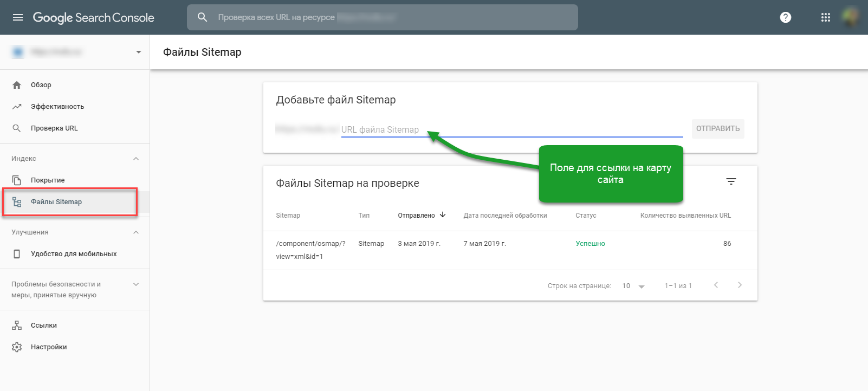Image resolution: width=868 pixels, height=391 pixels.
Task: Click the Settings gear icon
Action: pos(17,347)
